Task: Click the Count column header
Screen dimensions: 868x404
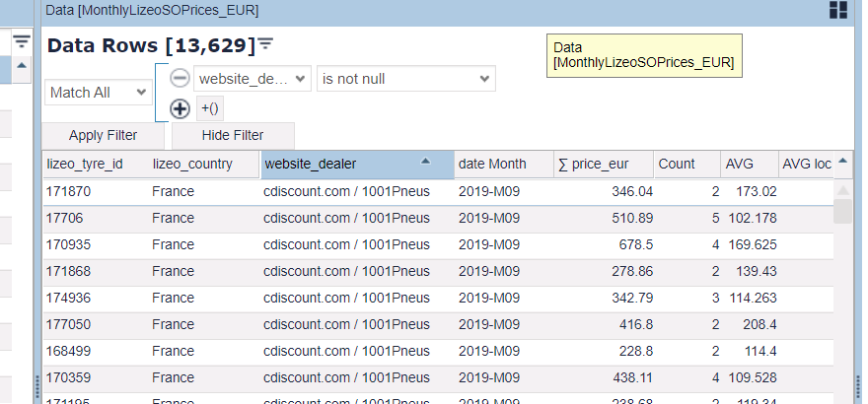Action: tap(677, 164)
